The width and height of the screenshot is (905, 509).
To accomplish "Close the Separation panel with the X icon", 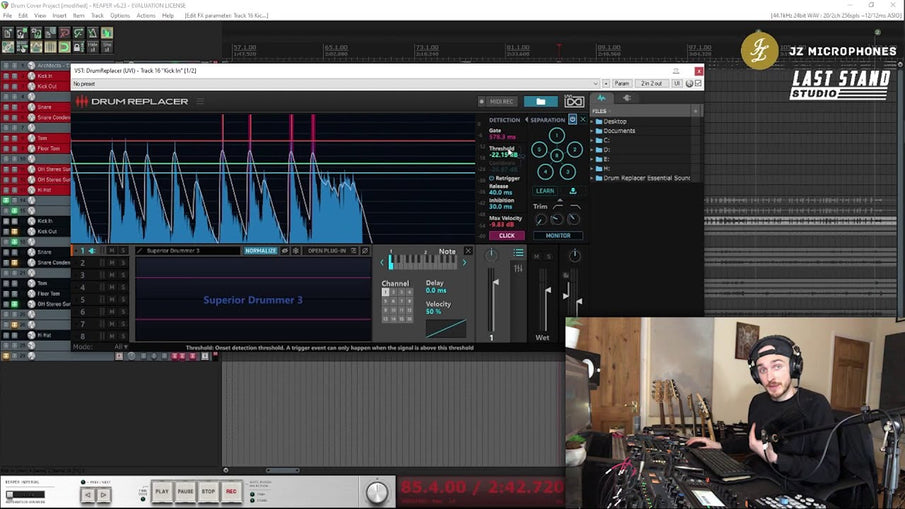I will pos(582,119).
